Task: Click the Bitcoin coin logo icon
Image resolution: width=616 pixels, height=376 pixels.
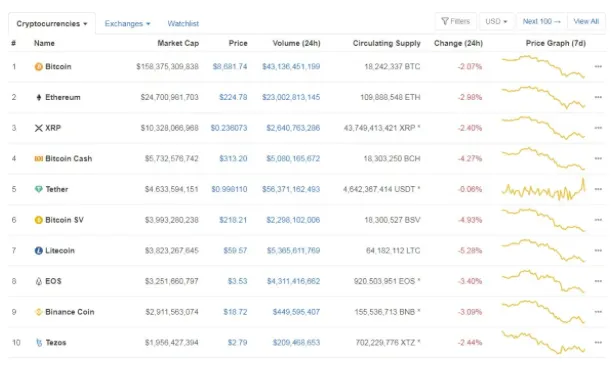Action: click(x=38, y=67)
